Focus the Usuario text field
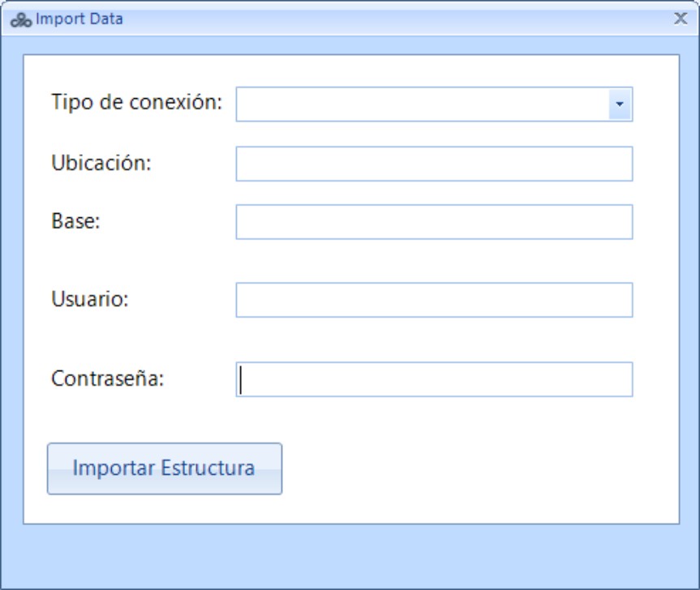The width and height of the screenshot is (700, 590). (x=435, y=300)
